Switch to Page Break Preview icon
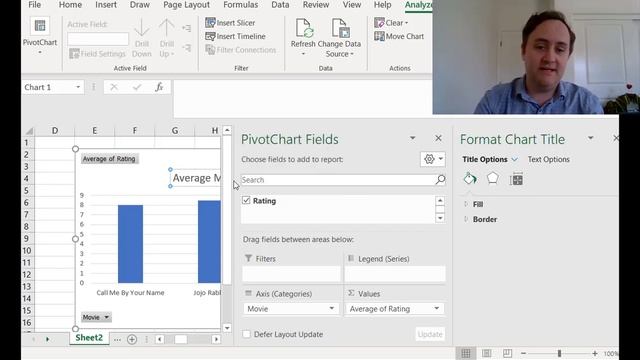Image resolution: width=640 pixels, height=360 pixels. tap(507, 353)
